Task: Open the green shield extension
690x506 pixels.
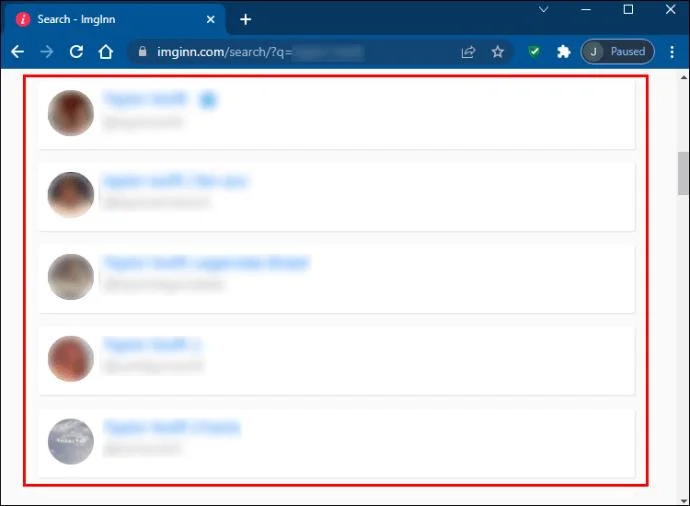Action: (x=534, y=52)
